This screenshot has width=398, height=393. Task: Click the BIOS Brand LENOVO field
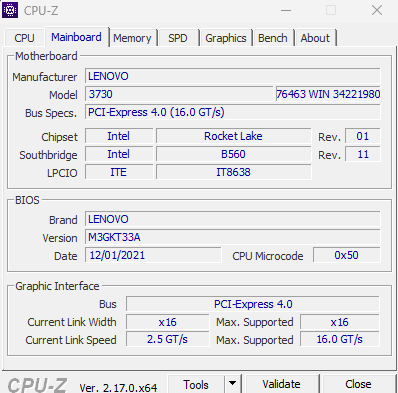coord(233,219)
